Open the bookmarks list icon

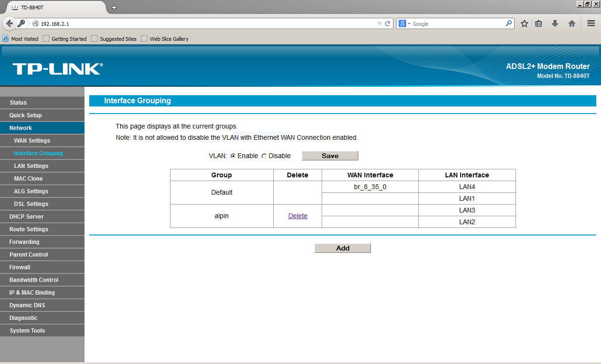coord(539,23)
